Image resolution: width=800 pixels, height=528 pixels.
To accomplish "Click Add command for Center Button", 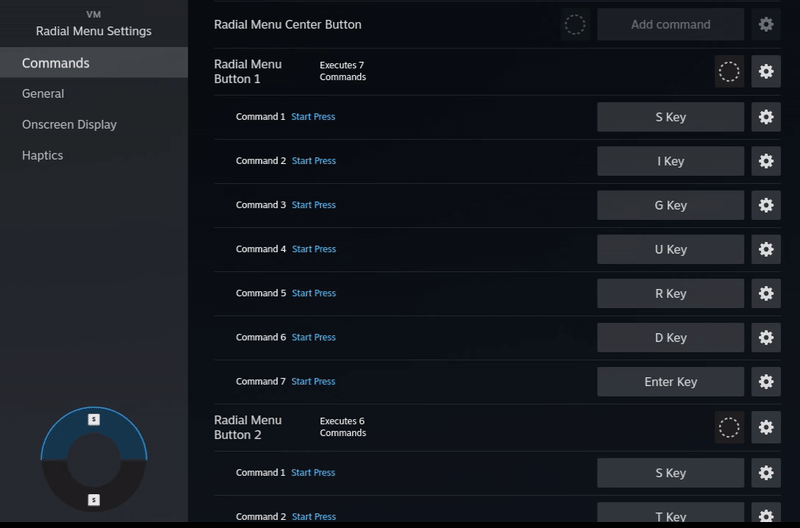I will click(670, 24).
